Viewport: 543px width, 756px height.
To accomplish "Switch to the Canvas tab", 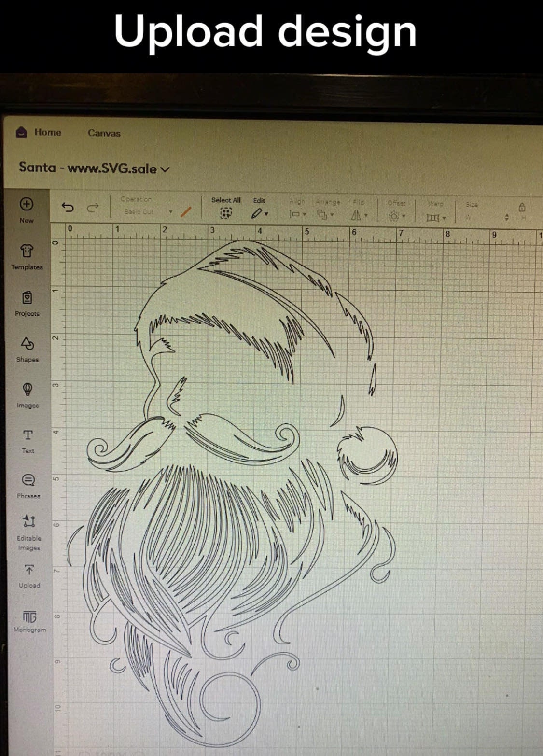I will 104,133.
